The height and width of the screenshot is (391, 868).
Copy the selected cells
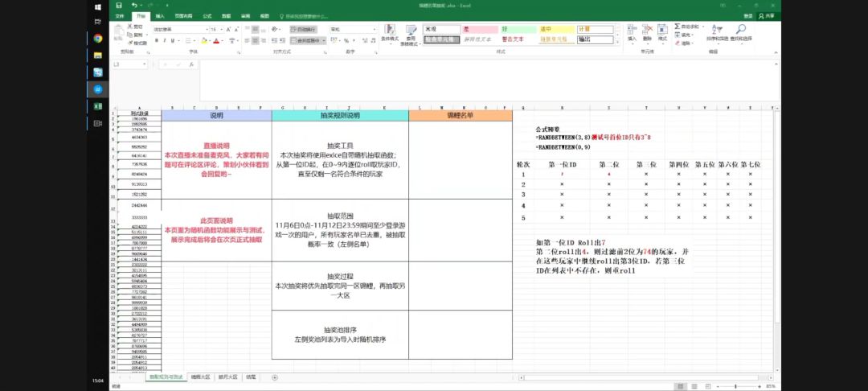(136, 35)
